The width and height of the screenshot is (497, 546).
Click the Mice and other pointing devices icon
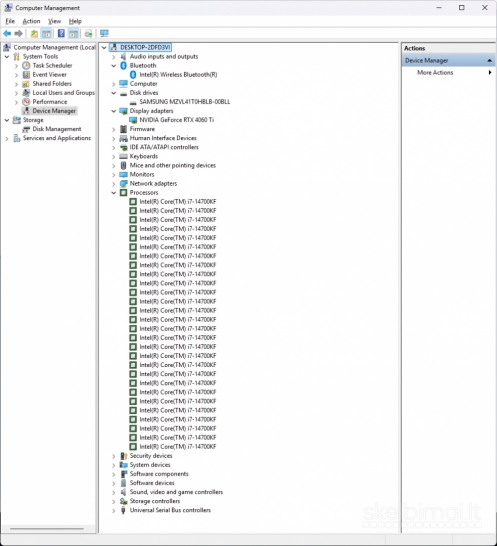(123, 165)
